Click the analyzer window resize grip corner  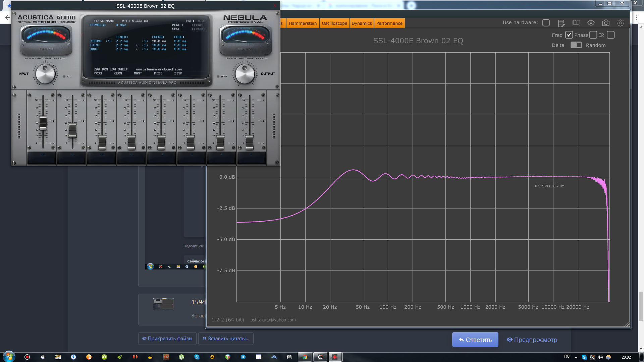(x=627, y=324)
